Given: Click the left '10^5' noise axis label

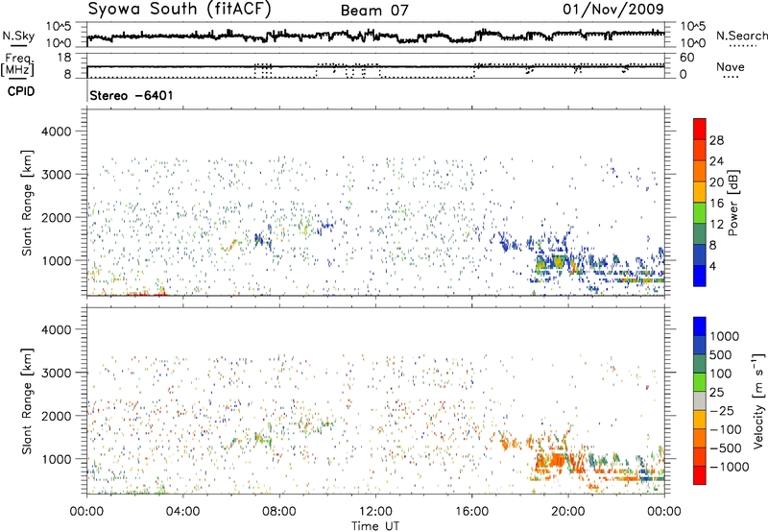Looking at the screenshot, I should pos(59,27).
